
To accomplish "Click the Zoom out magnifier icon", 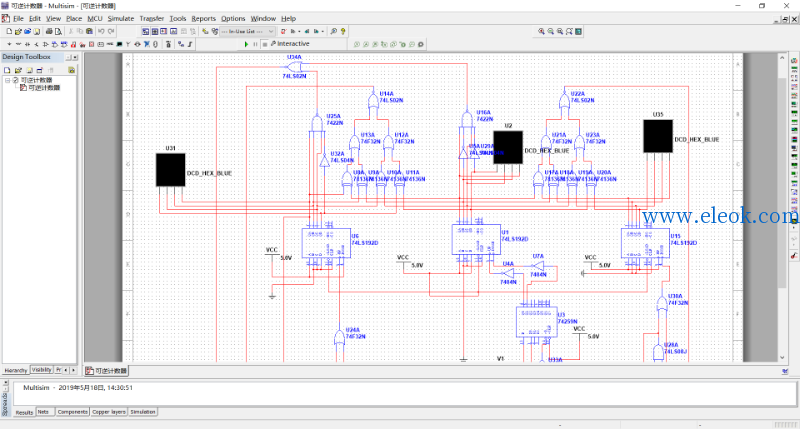I will [551, 31].
